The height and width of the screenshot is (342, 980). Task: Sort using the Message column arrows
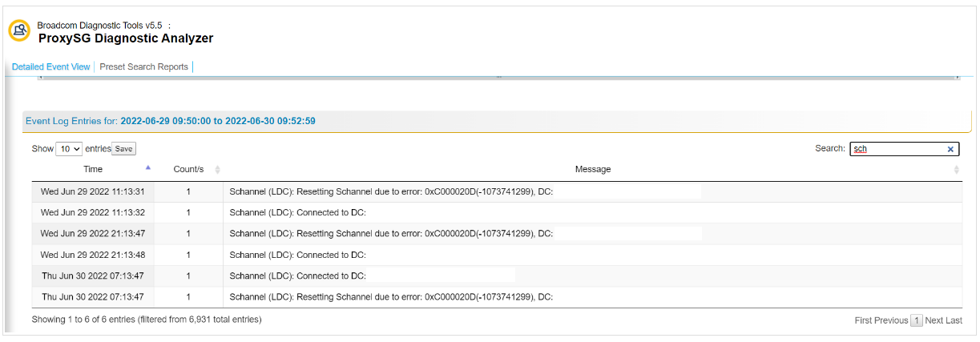click(x=956, y=170)
